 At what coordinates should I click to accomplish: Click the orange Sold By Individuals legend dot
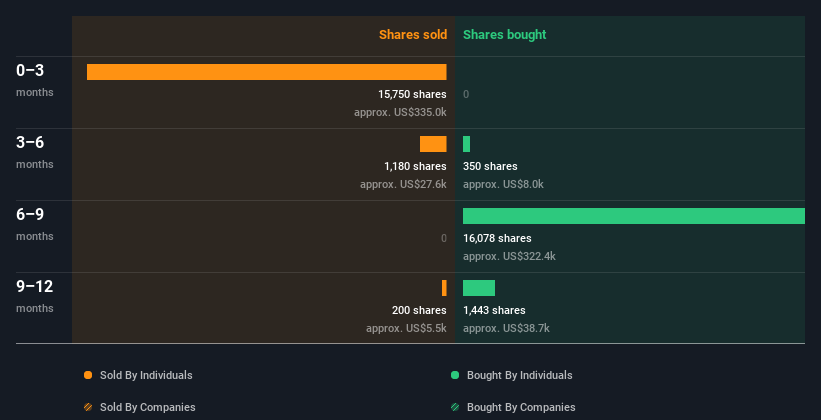(88, 375)
